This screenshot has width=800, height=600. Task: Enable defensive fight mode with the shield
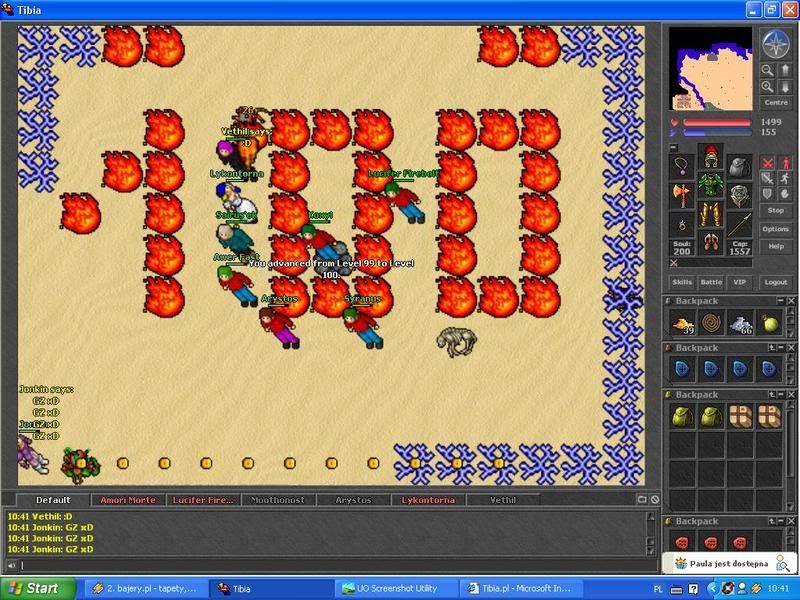767,194
